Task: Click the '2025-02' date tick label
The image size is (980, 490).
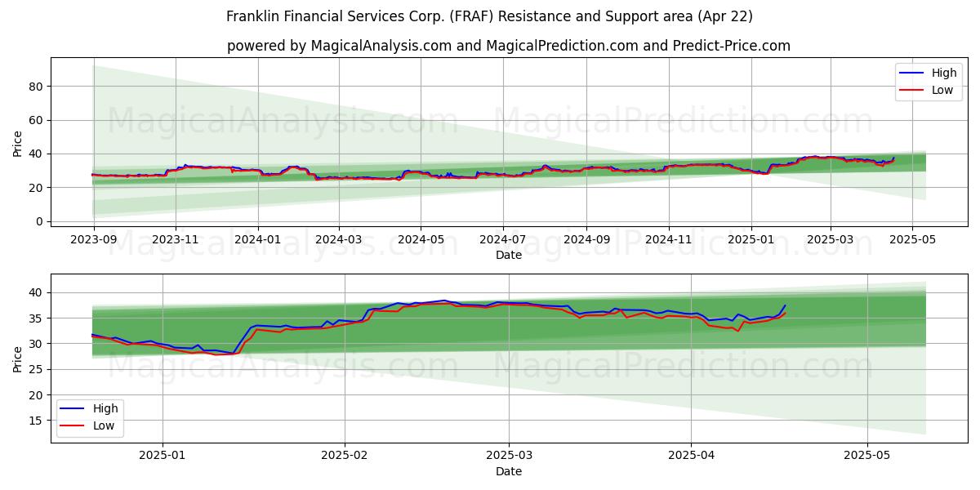Action: [x=345, y=457]
